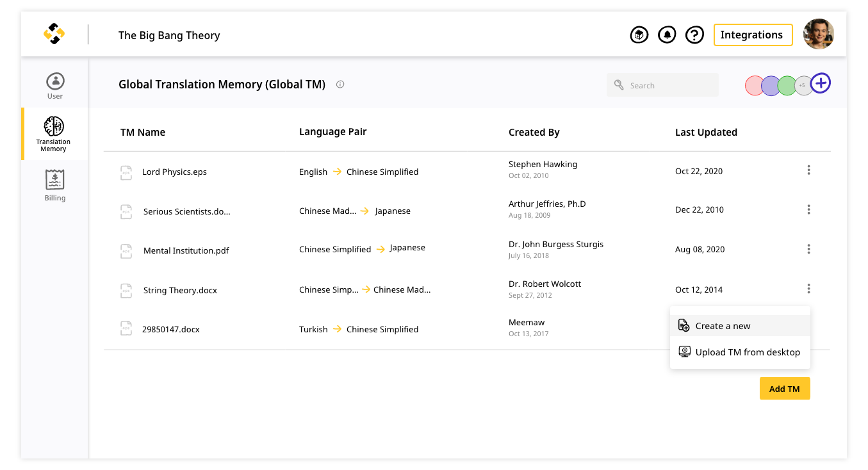
Task: Select Translation Memory in sidebar
Action: pos(54,134)
